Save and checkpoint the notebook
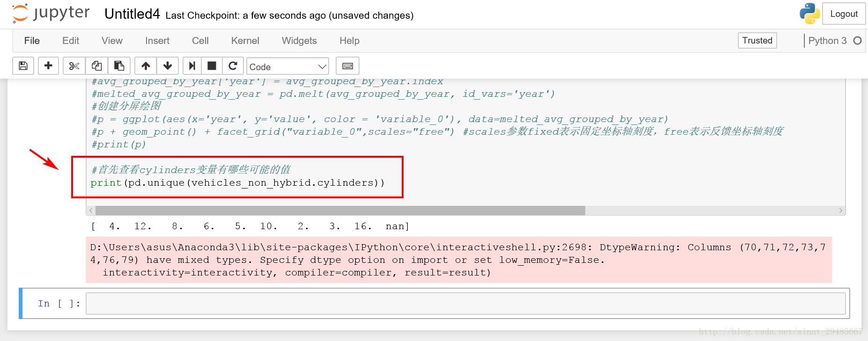 [23, 66]
